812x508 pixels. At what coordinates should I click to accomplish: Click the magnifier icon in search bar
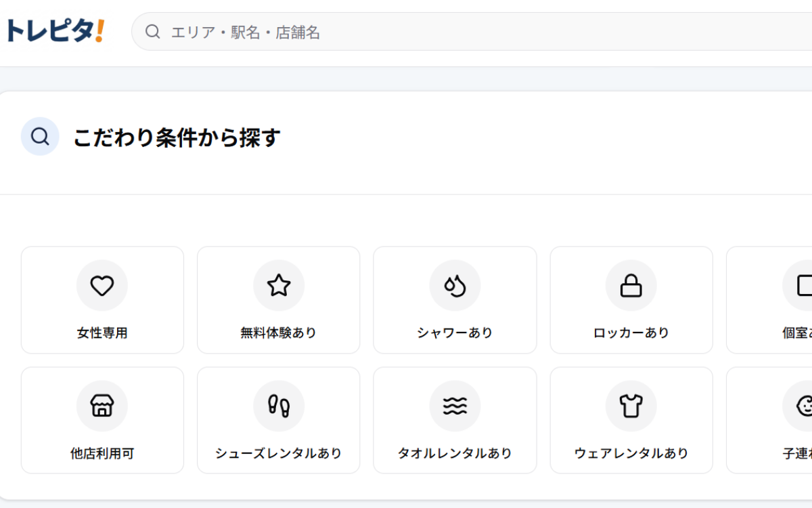tap(153, 32)
